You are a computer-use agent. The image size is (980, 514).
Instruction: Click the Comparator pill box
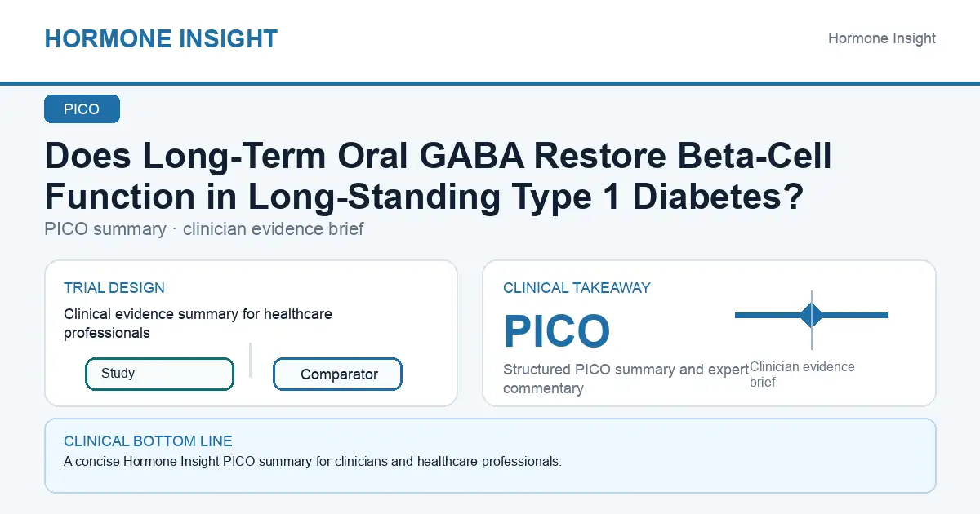337,374
